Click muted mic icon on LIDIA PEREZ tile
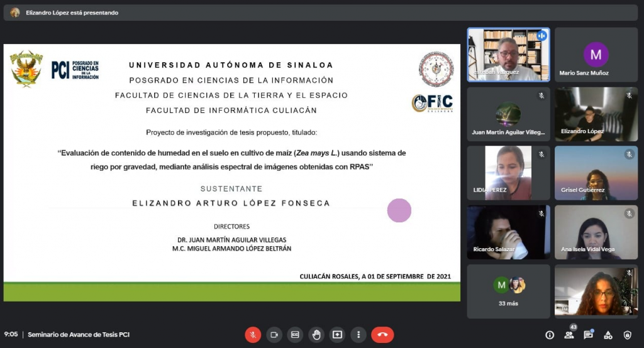This screenshot has height=348, width=644. click(541, 155)
